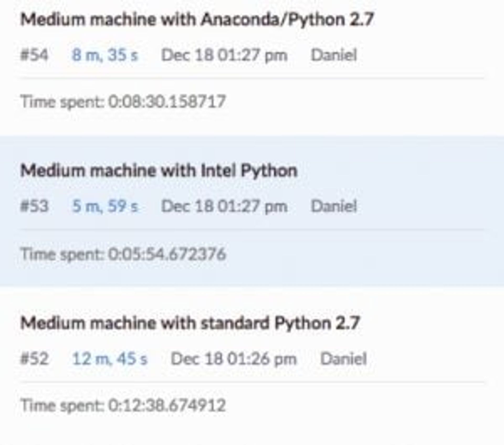Click the 5 m, 59 s duration link
The width and height of the screenshot is (504, 445).
pos(105,206)
